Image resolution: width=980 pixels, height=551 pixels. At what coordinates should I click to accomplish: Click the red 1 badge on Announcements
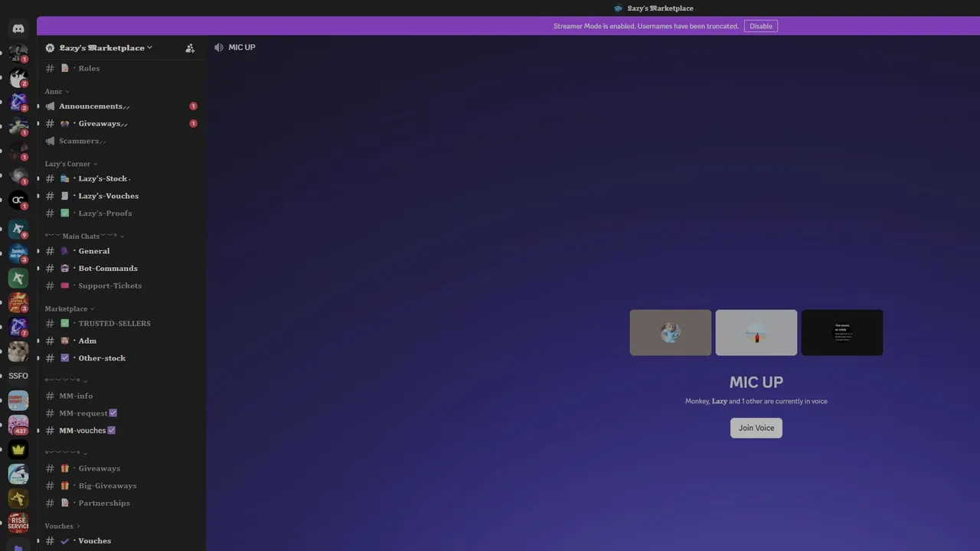pos(193,106)
